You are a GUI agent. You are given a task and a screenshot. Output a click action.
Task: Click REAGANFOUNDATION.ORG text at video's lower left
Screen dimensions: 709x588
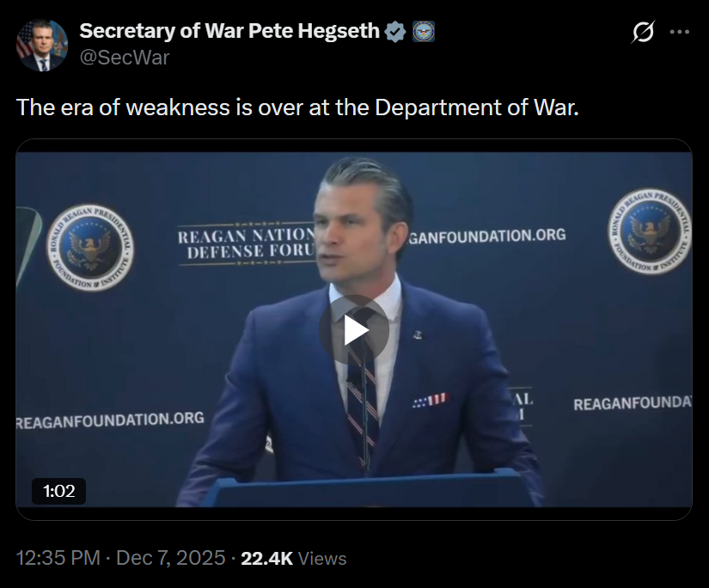(x=111, y=420)
